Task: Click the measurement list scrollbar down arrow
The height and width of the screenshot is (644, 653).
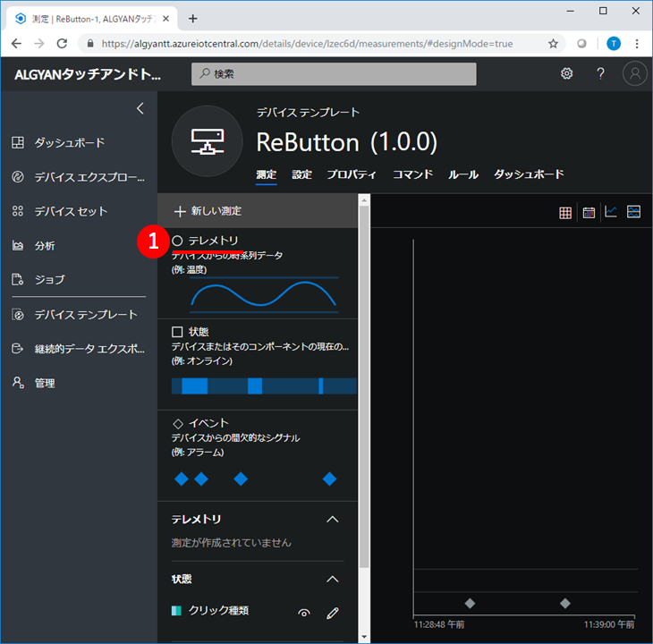Action: tap(364, 637)
